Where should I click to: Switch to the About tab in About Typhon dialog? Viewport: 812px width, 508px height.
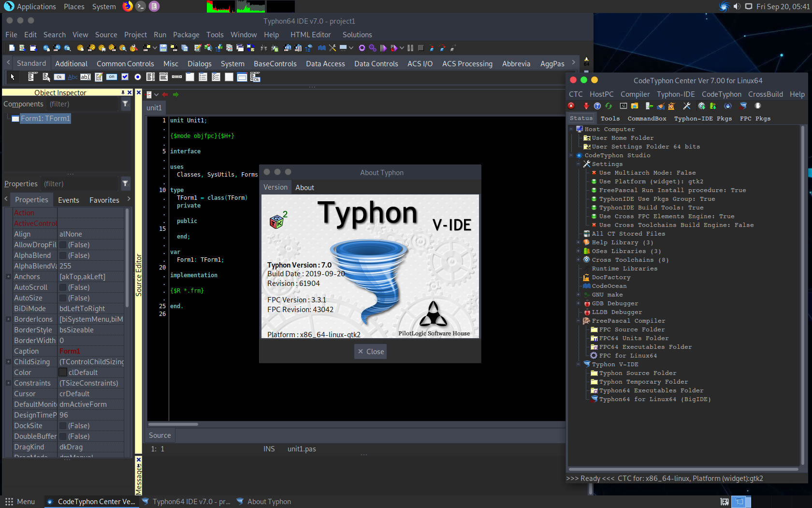304,188
